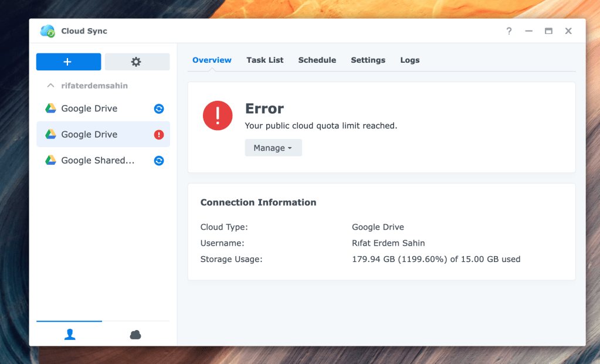Switch to the user view icon at bottom
The height and width of the screenshot is (364, 600).
tap(70, 335)
